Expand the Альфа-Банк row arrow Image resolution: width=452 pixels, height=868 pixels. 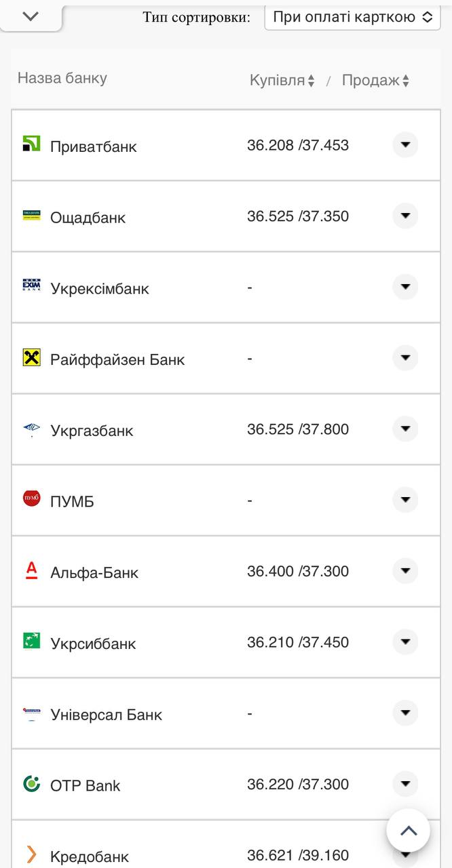pyautogui.click(x=405, y=570)
